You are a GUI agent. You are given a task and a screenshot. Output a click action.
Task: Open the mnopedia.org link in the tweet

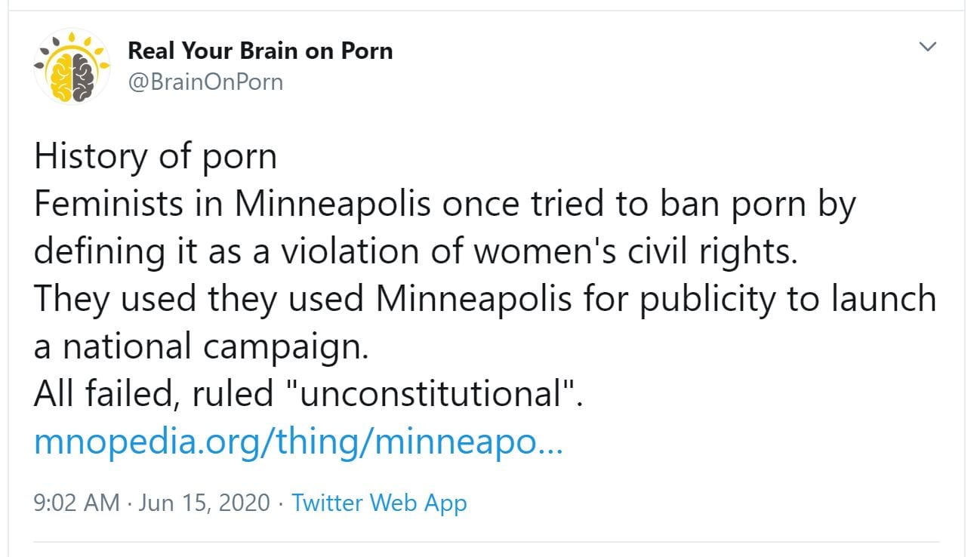coord(298,442)
